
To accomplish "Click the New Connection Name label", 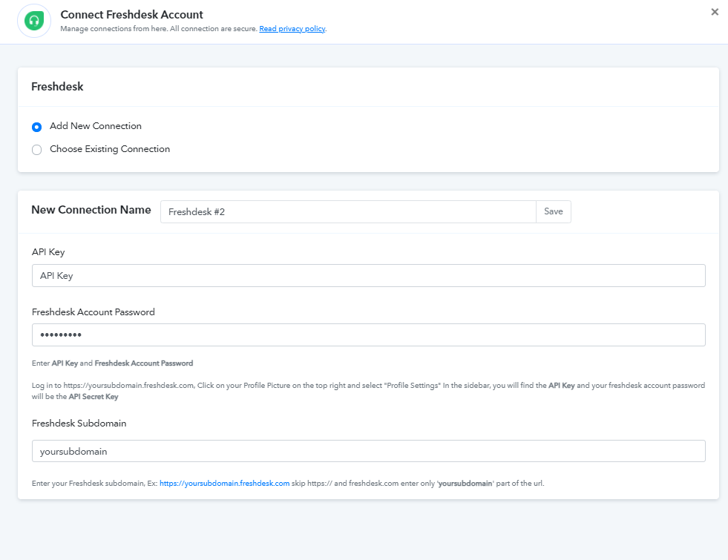I will [x=91, y=210].
